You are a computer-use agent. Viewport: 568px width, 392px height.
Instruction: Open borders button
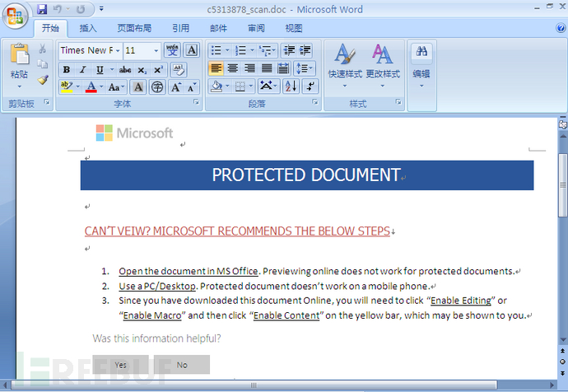coord(240,86)
